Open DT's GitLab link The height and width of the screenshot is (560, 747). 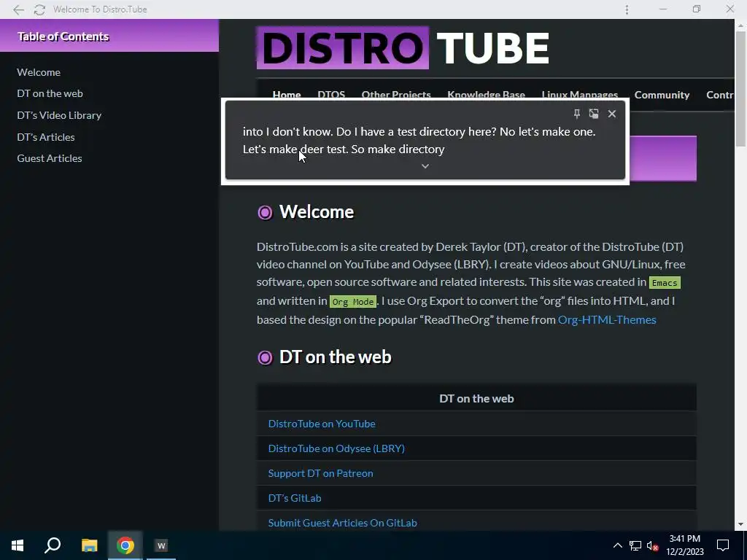(295, 497)
